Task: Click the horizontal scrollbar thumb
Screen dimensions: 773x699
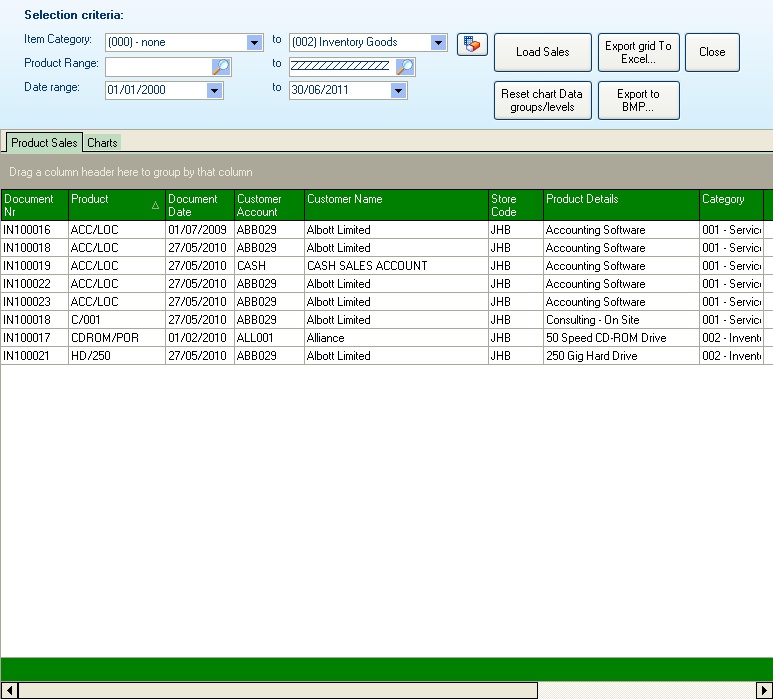Action: tap(278, 690)
